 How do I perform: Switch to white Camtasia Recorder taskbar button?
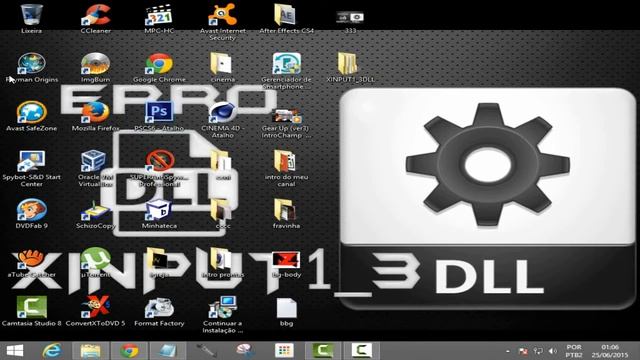362,351
